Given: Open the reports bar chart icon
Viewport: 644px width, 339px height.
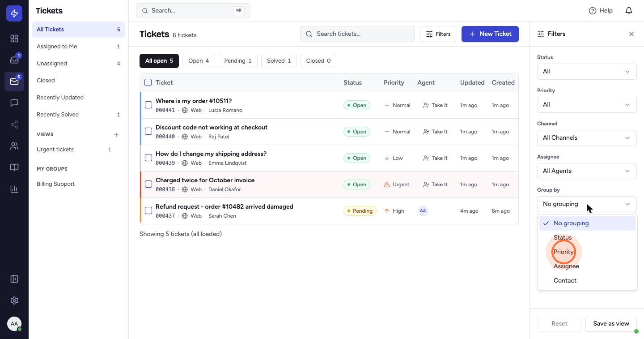Looking at the screenshot, I should (x=14, y=189).
